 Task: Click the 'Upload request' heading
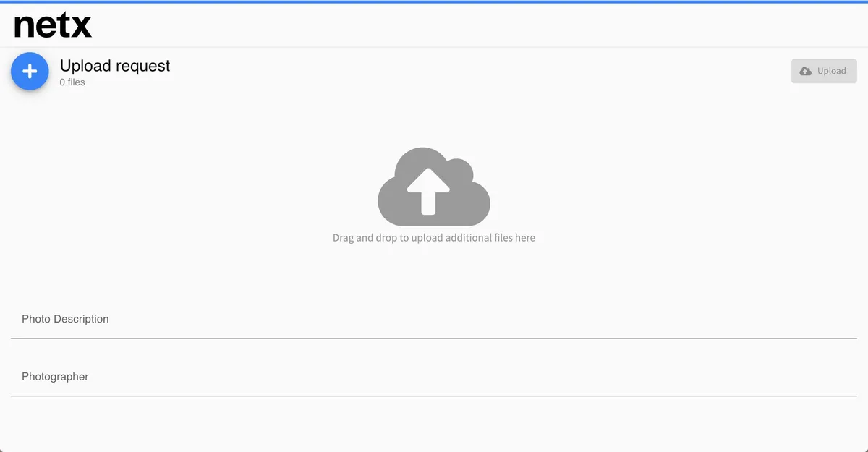pyautogui.click(x=115, y=66)
